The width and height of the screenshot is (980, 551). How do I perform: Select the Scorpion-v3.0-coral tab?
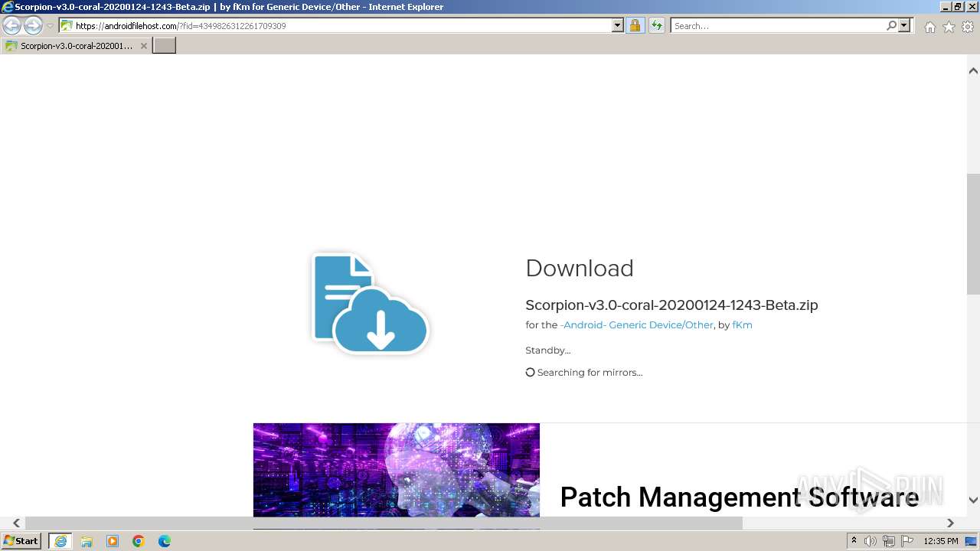click(76, 46)
